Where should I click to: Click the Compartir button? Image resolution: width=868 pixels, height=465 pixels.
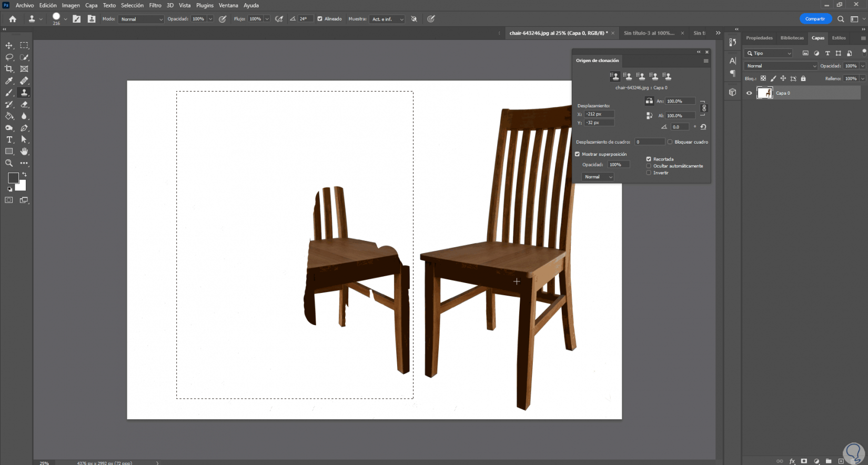coord(815,19)
